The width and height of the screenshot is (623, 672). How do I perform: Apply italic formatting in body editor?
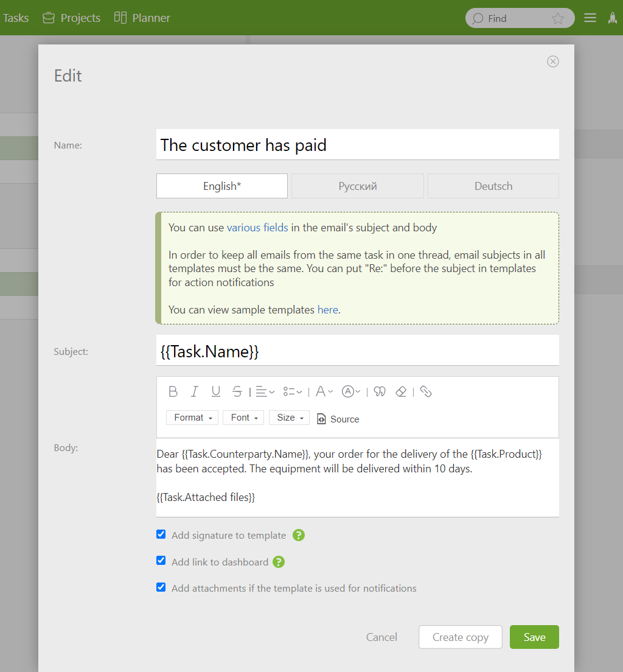195,392
